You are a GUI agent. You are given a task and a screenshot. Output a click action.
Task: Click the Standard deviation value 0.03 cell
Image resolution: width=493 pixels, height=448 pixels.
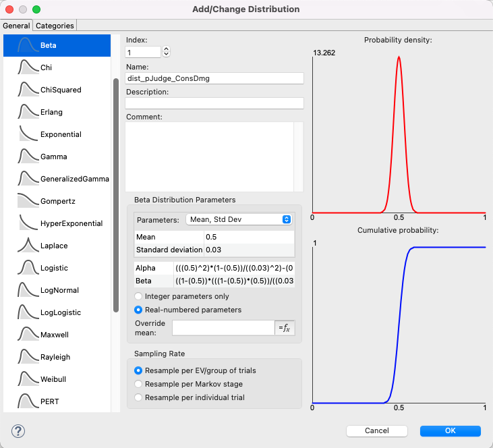point(250,250)
